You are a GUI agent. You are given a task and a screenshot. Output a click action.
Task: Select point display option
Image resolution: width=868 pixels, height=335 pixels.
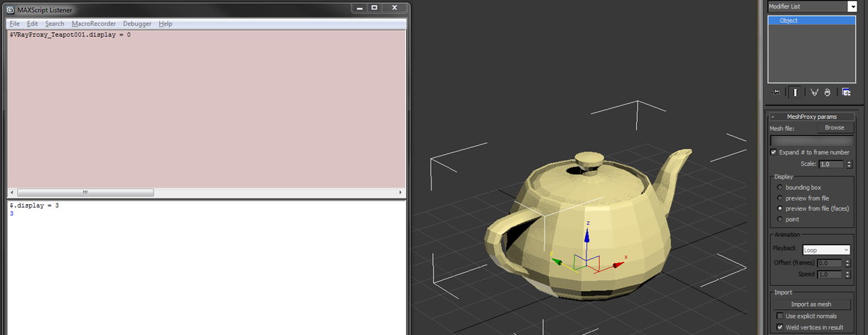pos(781,219)
